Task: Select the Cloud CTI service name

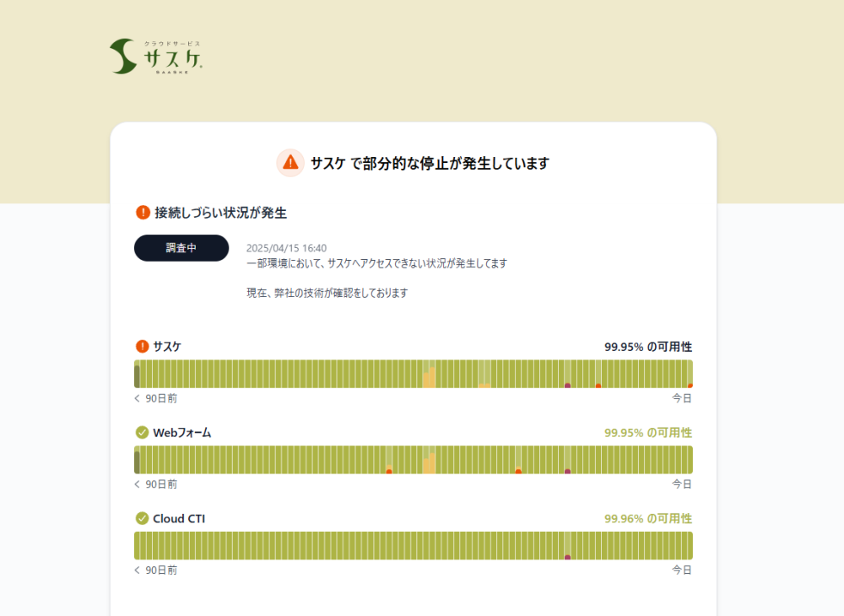Action: point(178,518)
